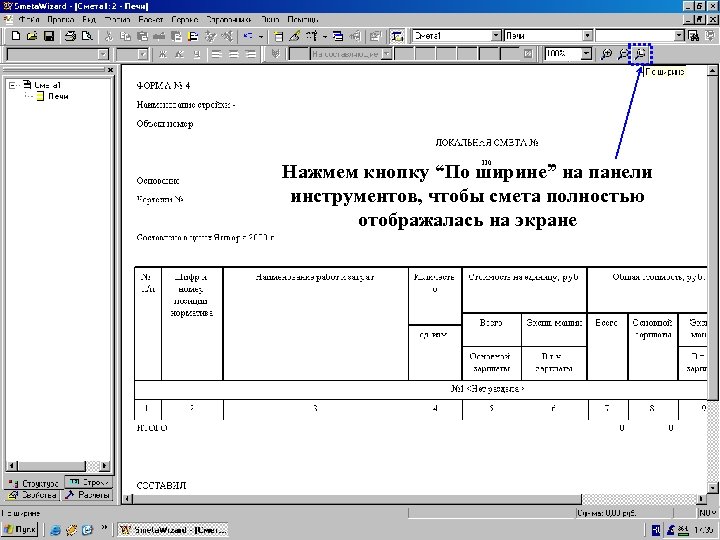Open the 'Справочники' menu
The image size is (720, 540).
click(228, 20)
